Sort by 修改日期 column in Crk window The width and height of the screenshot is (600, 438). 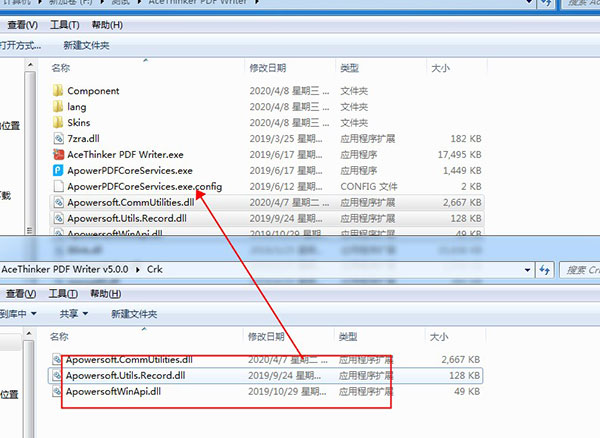[266, 337]
